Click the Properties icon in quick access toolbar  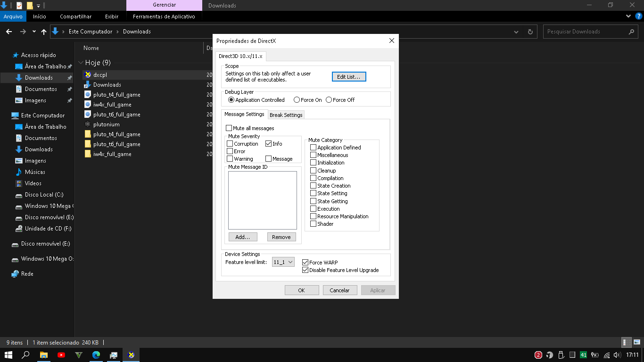tap(19, 5)
